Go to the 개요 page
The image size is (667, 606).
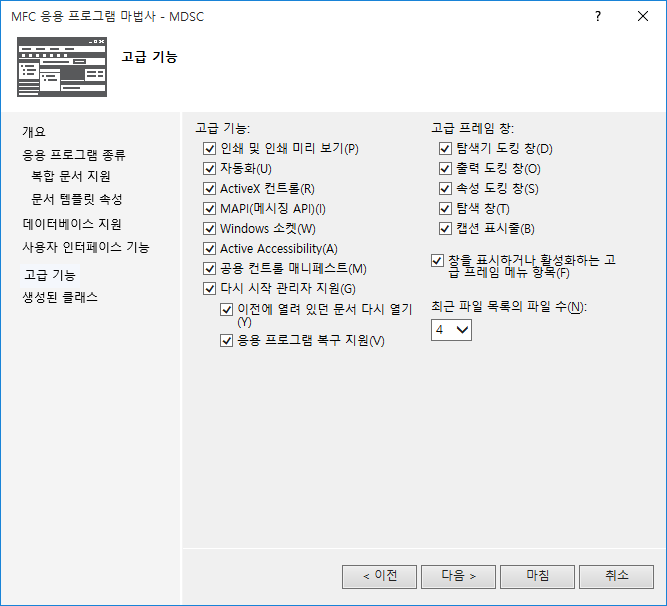click(34, 131)
